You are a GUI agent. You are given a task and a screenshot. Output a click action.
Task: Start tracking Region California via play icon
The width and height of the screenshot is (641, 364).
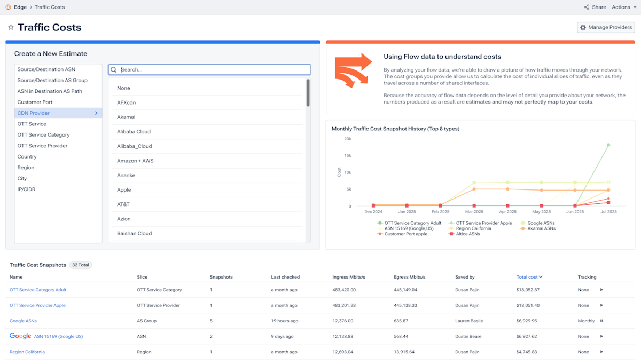click(601, 352)
